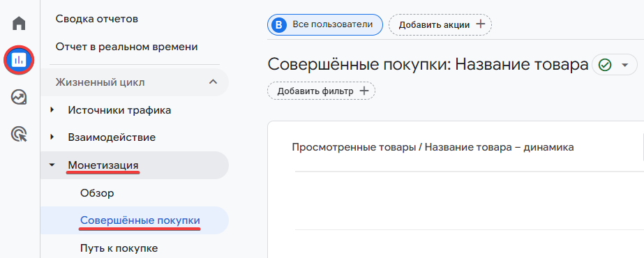Select the Reports bar chart icon
644x258 pixels.
[x=19, y=60]
